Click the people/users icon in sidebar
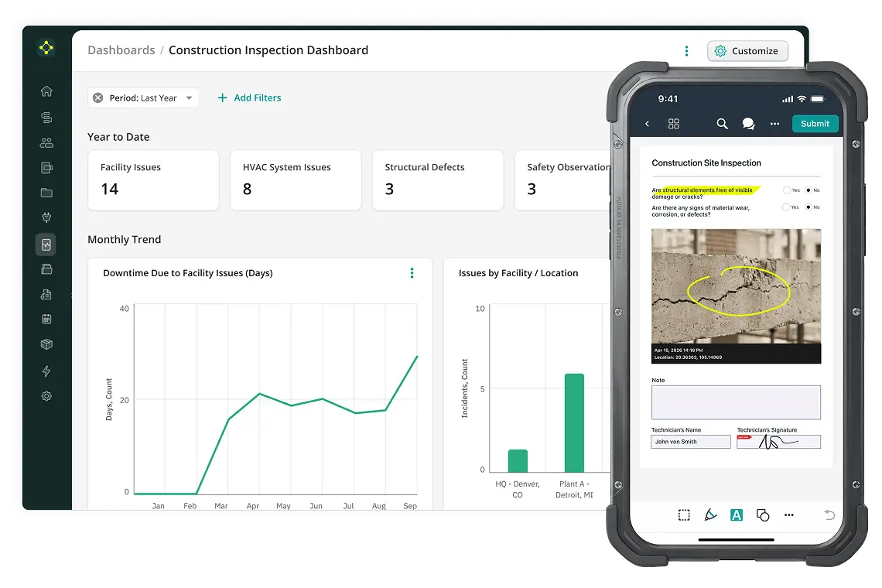The width and height of the screenshot is (882, 588). 46,142
